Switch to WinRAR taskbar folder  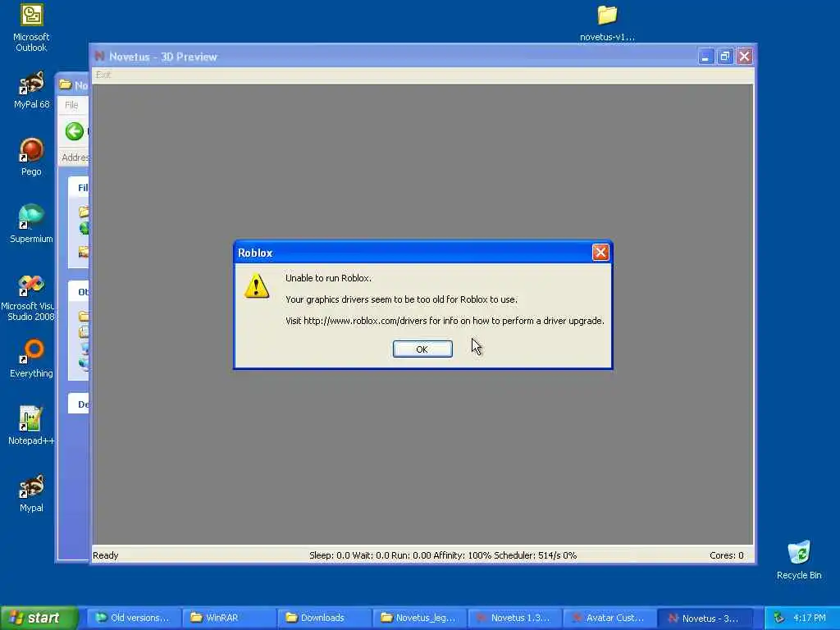click(x=229, y=618)
